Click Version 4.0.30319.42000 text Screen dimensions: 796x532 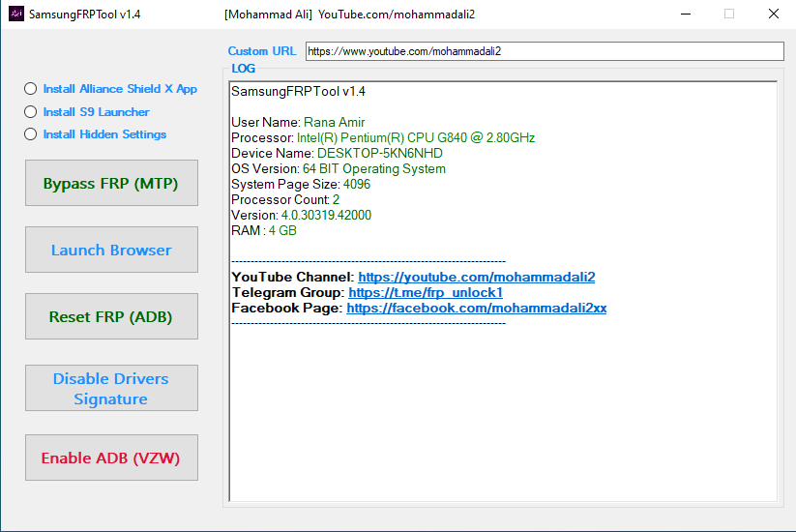(301, 216)
